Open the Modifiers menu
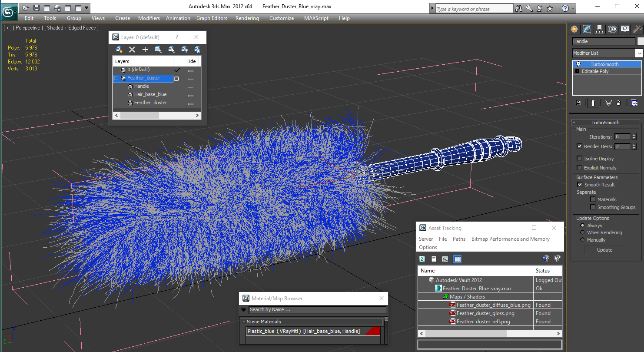The height and width of the screenshot is (352, 644). click(x=149, y=18)
